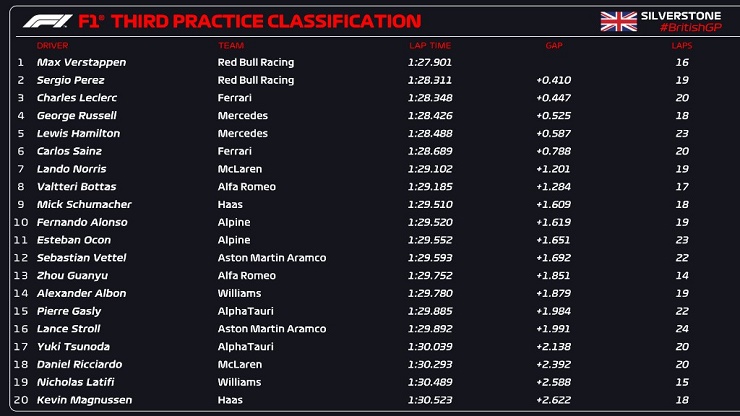Click Lance Stroll's 24 laps count
The image size is (740, 416).
coord(682,329)
